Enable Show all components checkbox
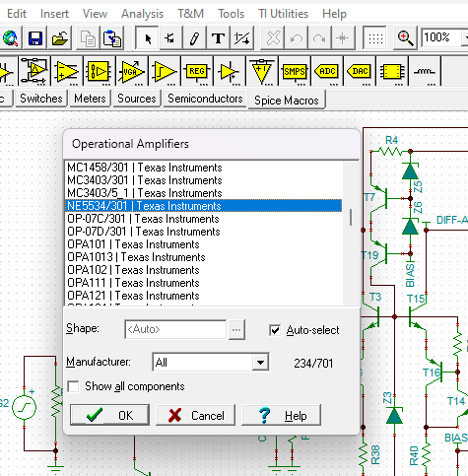The image size is (468, 476). (x=73, y=386)
